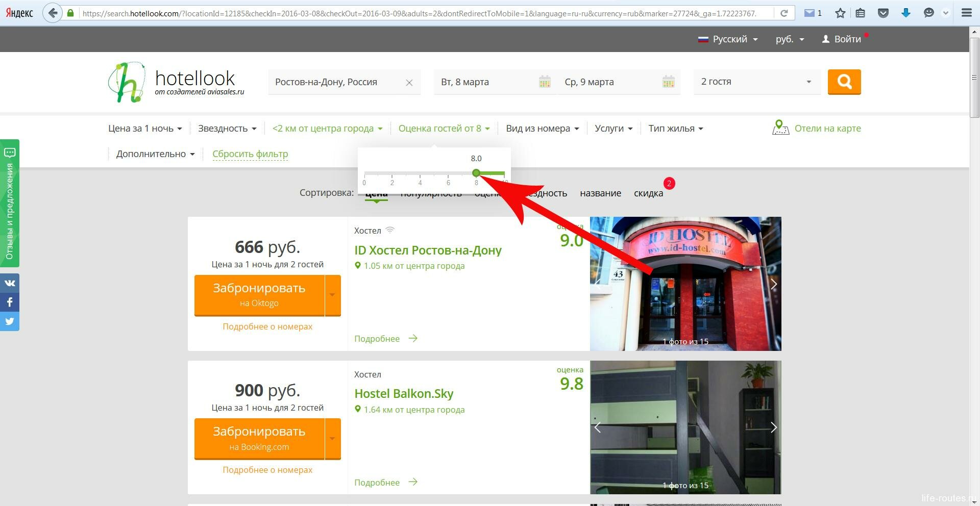Sort results by скидка
The width and height of the screenshot is (980, 506).
point(648,193)
